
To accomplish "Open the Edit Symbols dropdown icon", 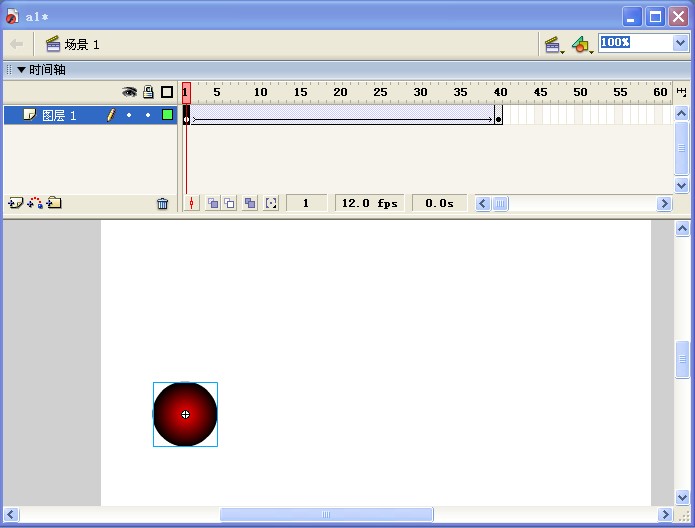I will (582, 45).
